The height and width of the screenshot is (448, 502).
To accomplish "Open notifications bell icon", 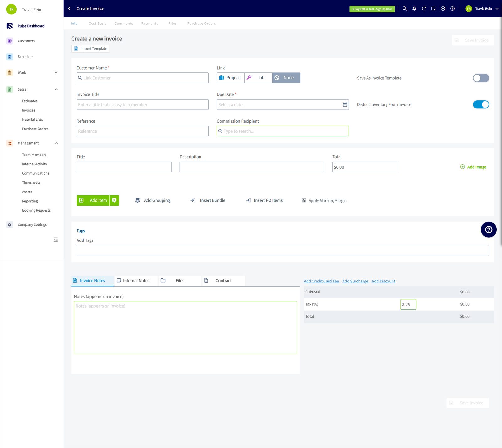I will [414, 8].
